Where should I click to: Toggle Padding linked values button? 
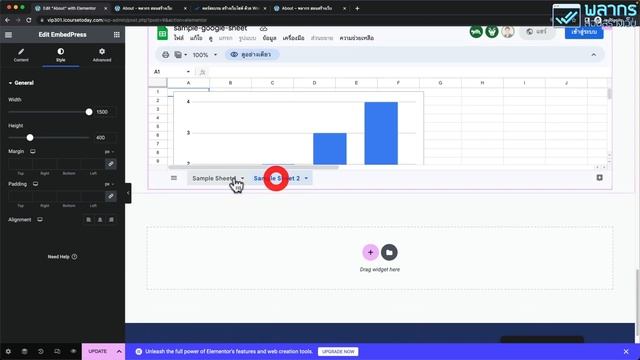[x=110, y=196]
